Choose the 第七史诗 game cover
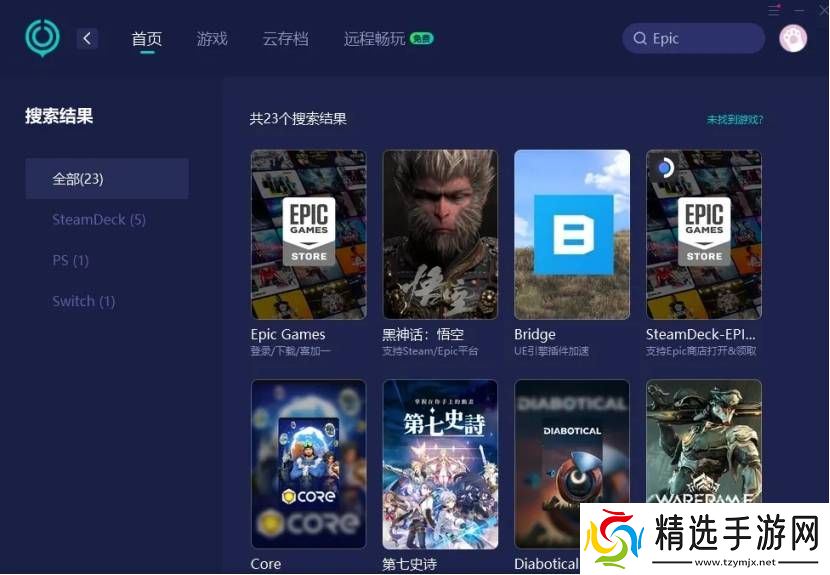830x575 pixels. [x=440, y=463]
